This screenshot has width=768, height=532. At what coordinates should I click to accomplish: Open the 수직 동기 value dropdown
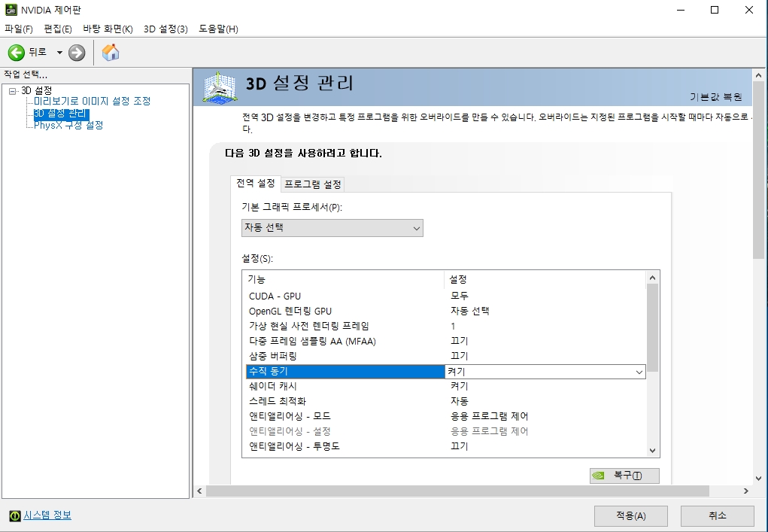pos(639,372)
